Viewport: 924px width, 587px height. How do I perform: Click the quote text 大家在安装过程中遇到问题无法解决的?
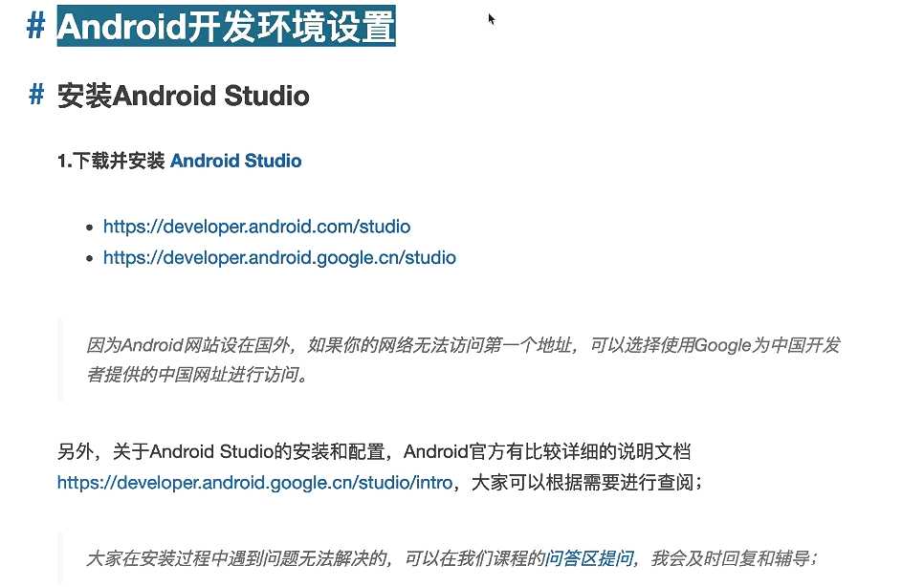tap(237, 558)
